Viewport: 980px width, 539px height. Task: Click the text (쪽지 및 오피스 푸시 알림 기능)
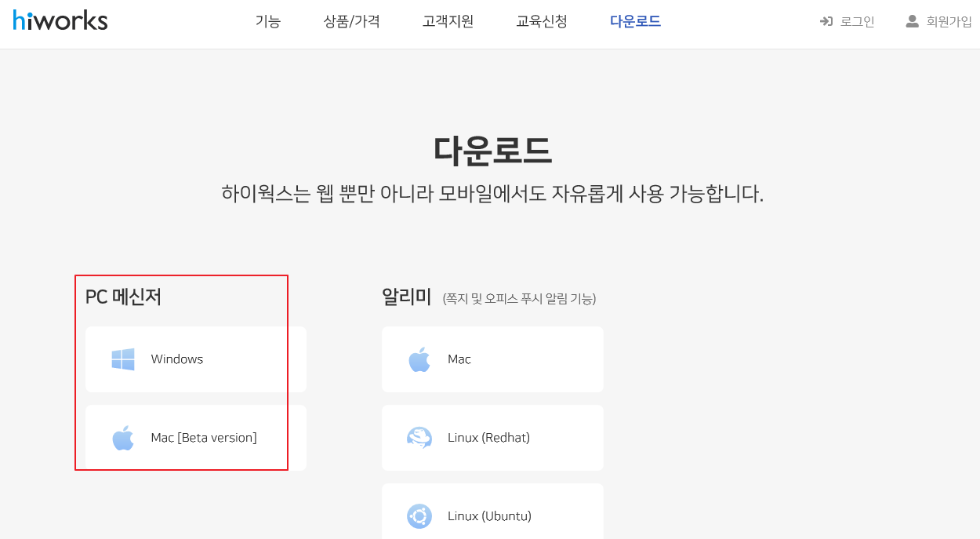pos(519,298)
